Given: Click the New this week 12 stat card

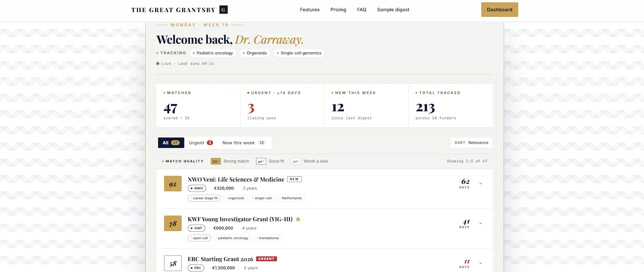Looking at the screenshot, I should (367, 105).
